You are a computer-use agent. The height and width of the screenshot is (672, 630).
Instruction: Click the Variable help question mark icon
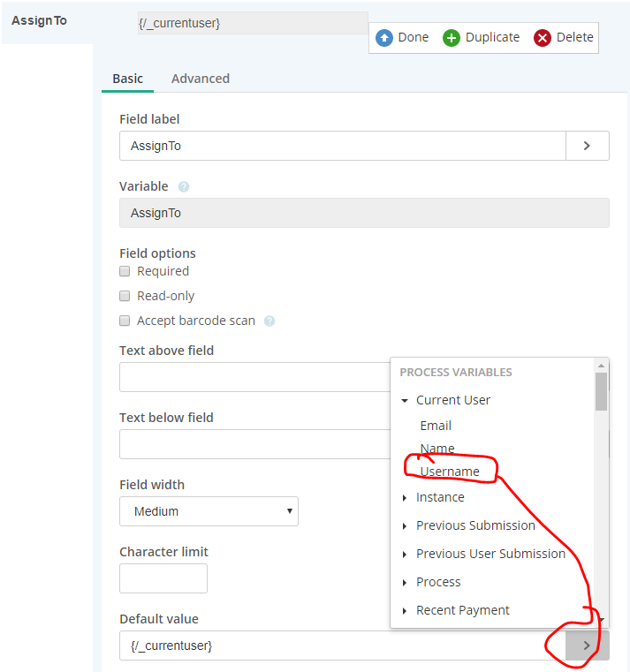click(184, 187)
